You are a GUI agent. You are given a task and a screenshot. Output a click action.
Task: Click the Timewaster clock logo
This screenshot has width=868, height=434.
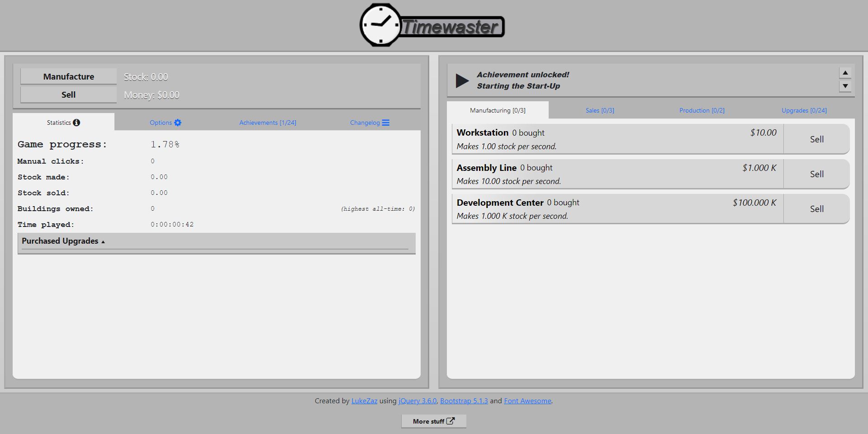432,25
